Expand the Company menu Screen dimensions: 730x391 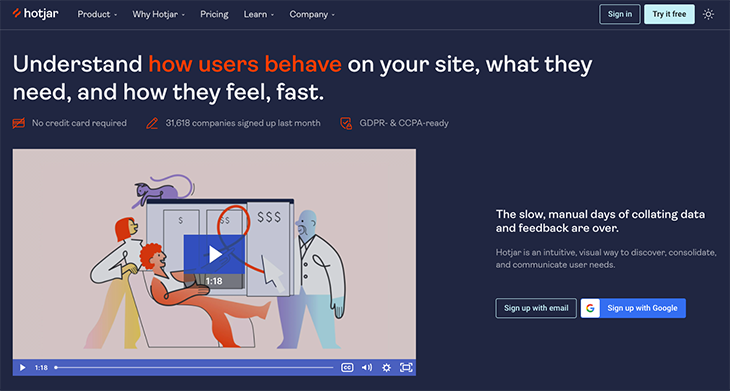click(x=312, y=14)
